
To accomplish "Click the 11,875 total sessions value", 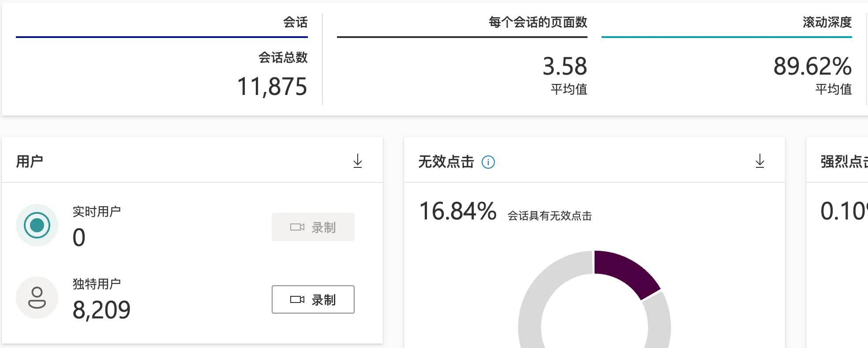I will 272,87.
